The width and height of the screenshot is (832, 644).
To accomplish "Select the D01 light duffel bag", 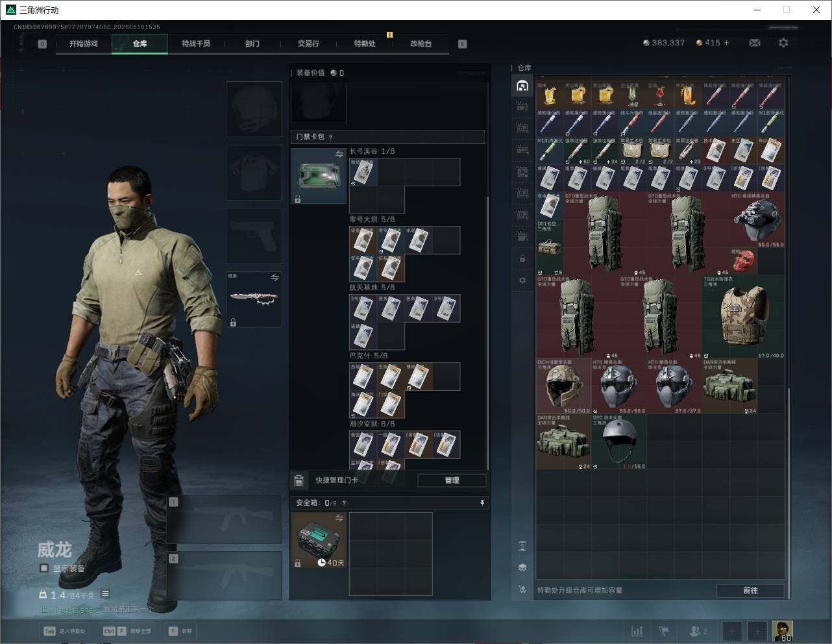I will [x=550, y=247].
